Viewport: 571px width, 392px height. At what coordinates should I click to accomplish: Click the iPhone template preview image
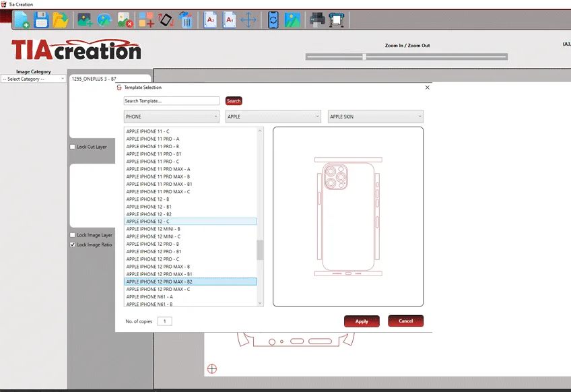348,217
